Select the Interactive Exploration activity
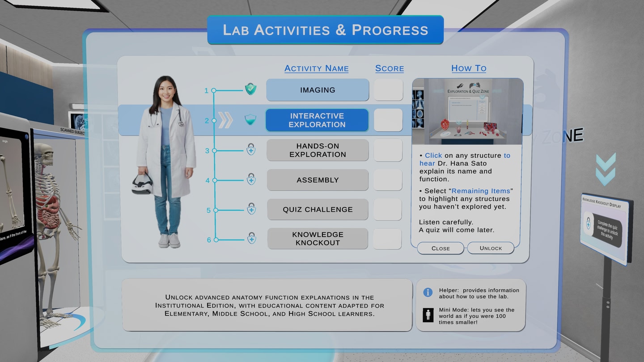 point(317,120)
